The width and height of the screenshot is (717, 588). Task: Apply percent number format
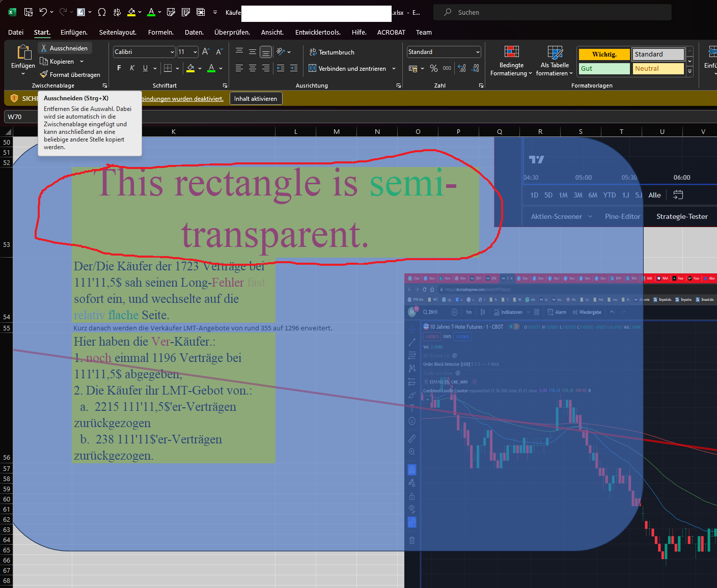(434, 68)
